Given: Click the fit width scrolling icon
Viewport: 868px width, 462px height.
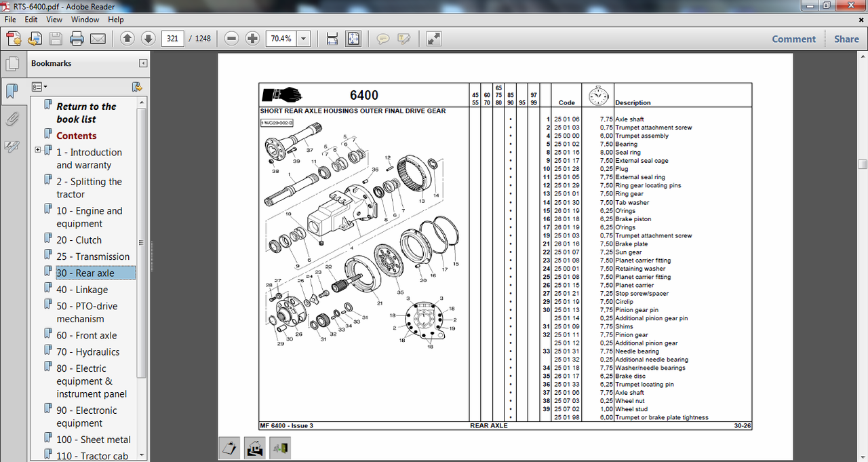Looking at the screenshot, I should 332,39.
